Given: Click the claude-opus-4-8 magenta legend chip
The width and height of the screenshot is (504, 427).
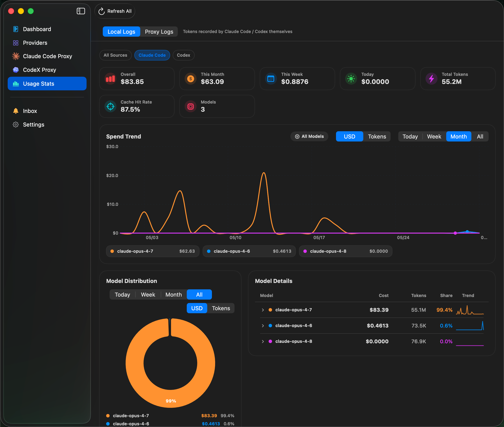Looking at the screenshot, I should point(346,251).
